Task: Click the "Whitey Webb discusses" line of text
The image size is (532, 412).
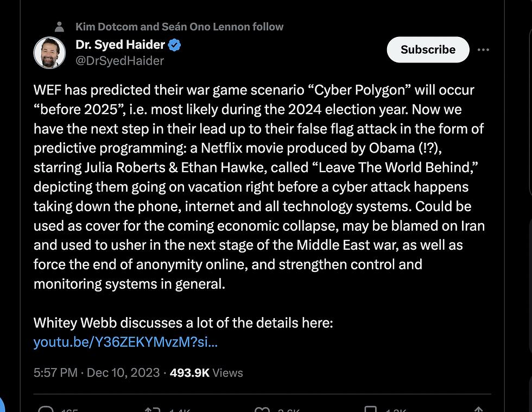Action: pyautogui.click(x=183, y=323)
